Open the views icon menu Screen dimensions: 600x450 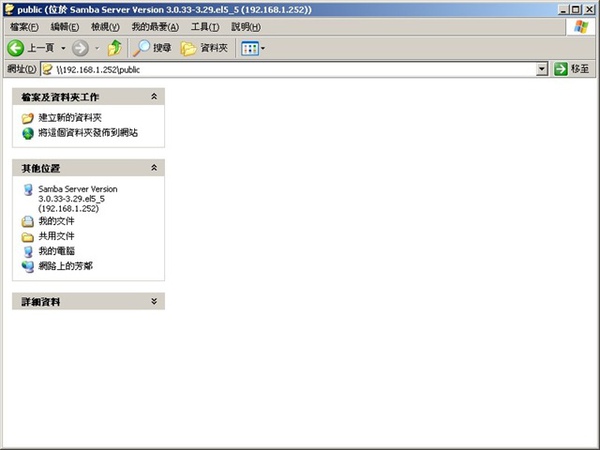tap(253, 48)
